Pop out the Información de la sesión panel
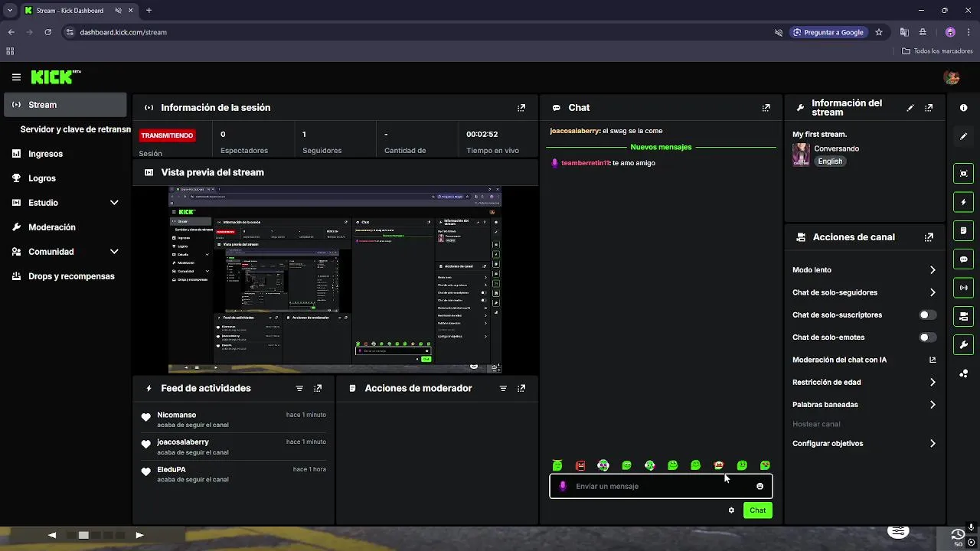The width and height of the screenshot is (980, 551). 521,108
